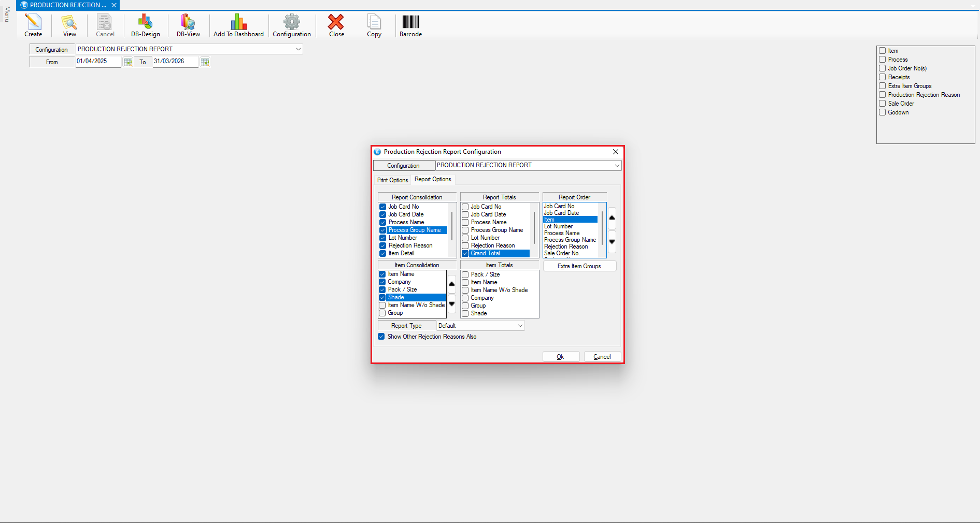The height and width of the screenshot is (523, 980).
Task: Select the Report Options tab
Action: coord(433,180)
